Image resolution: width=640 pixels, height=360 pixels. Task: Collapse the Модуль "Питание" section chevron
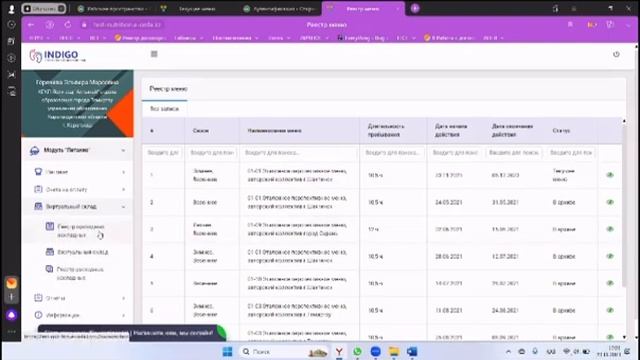pyautogui.click(x=123, y=151)
